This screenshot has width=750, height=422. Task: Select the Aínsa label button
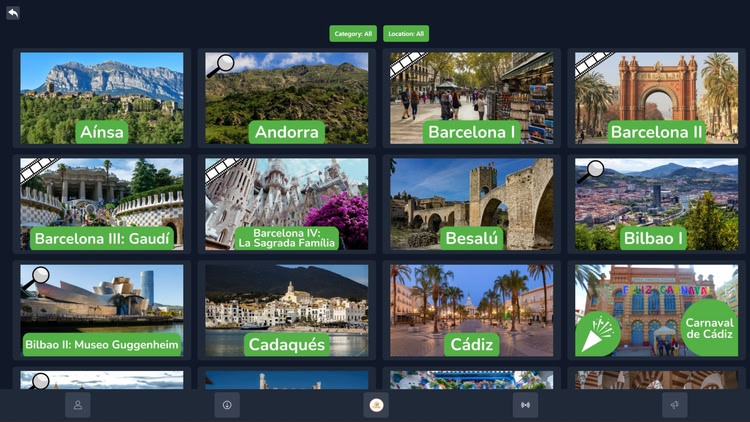[x=102, y=132]
